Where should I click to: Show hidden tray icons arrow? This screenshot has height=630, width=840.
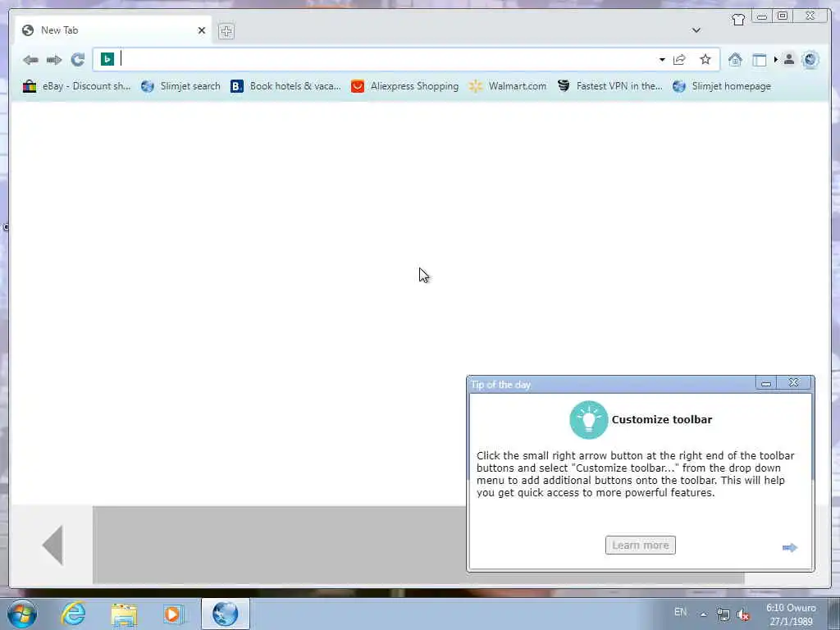click(703, 614)
